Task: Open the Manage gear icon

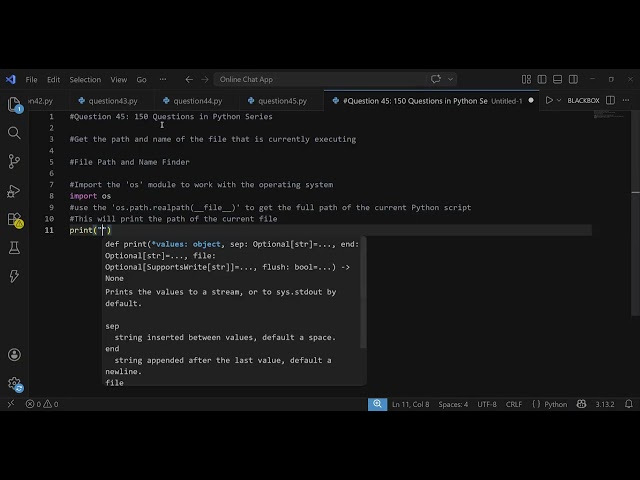Action: pyautogui.click(x=15, y=384)
